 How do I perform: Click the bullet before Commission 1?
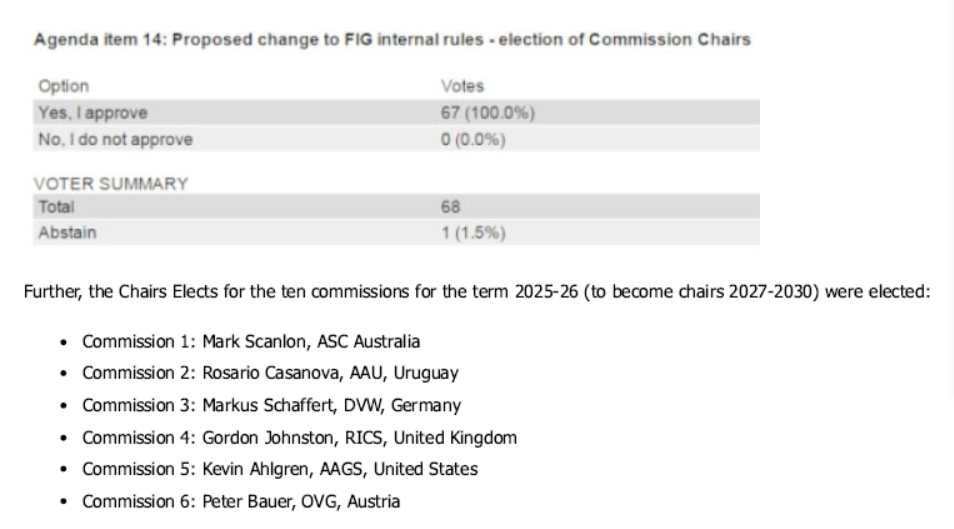click(64, 342)
